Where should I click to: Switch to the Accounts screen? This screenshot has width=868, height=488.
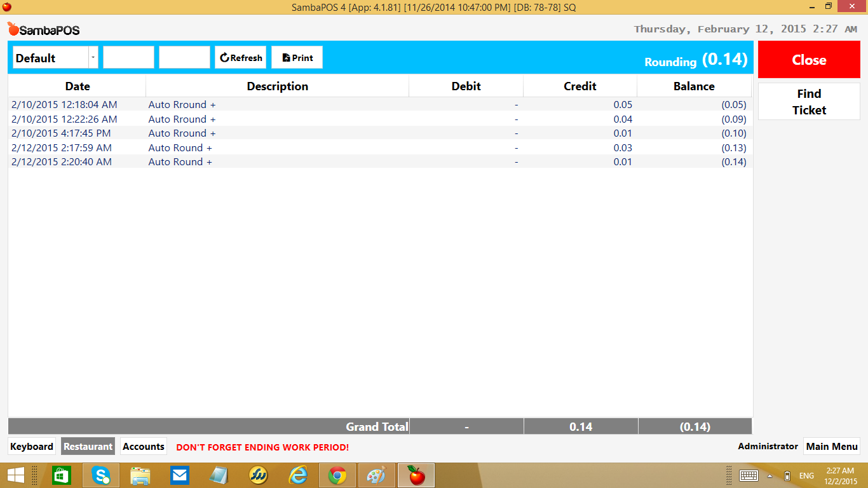(x=144, y=447)
